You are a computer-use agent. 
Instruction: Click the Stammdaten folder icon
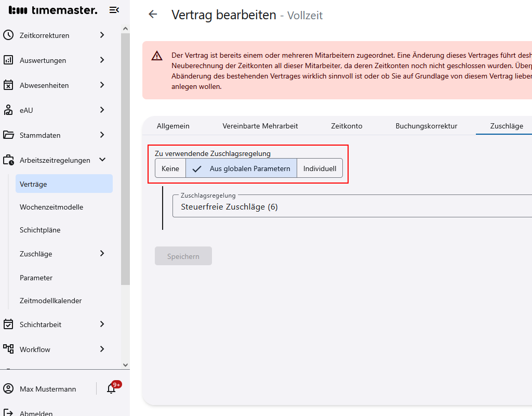tap(8, 135)
